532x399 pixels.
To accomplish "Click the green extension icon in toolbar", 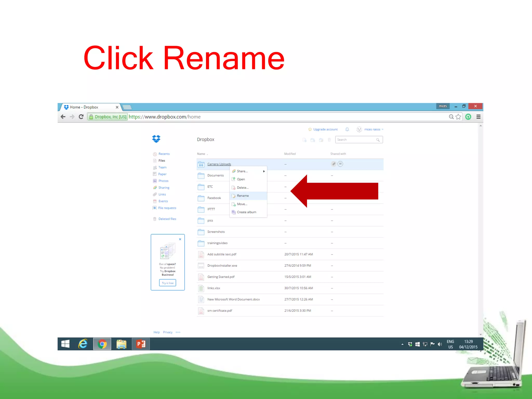I will [468, 117].
